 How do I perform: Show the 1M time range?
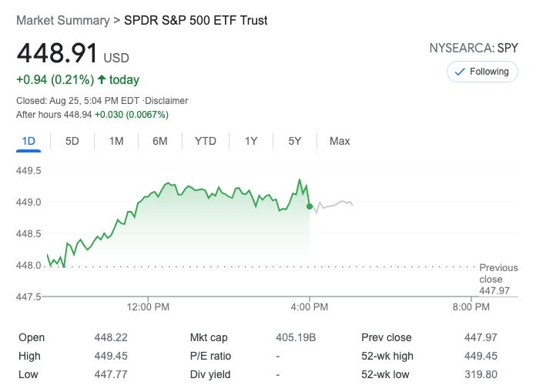116,141
